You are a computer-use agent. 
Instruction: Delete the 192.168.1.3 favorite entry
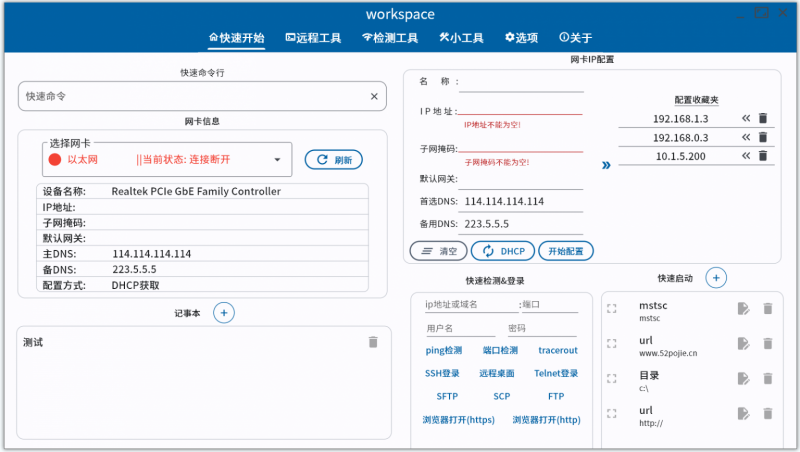(x=763, y=118)
